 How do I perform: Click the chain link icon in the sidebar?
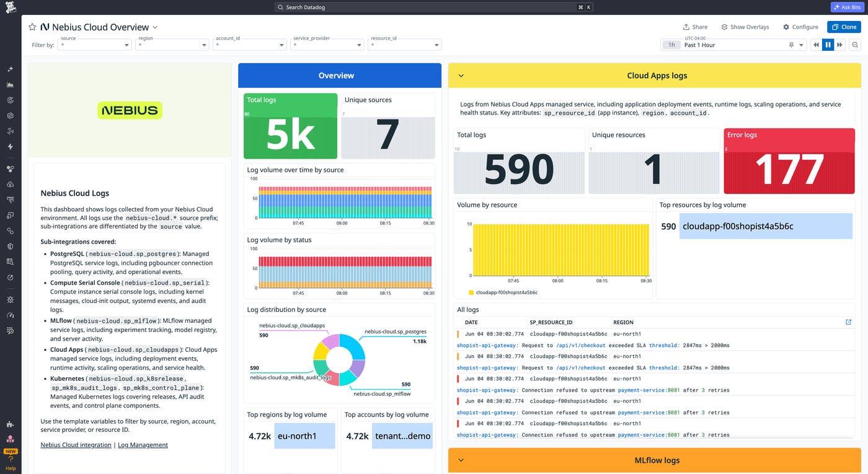tap(11, 231)
